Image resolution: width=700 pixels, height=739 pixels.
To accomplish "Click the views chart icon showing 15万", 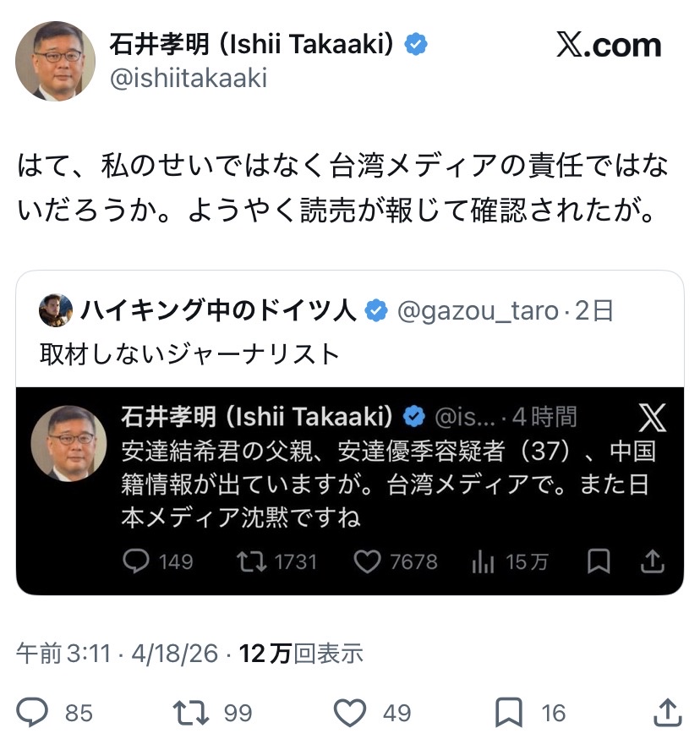I will (x=482, y=561).
